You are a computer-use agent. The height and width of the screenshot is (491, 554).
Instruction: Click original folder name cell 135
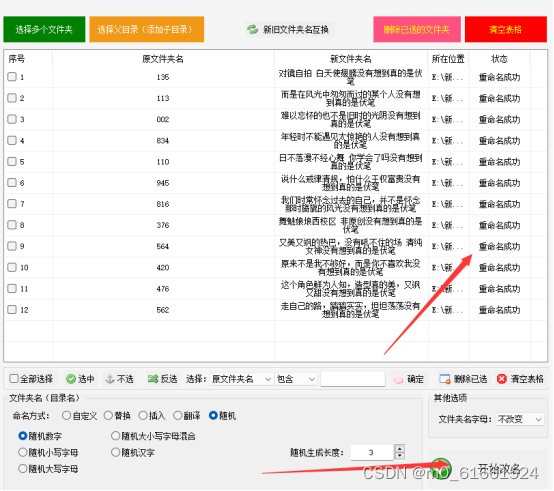pos(163,77)
